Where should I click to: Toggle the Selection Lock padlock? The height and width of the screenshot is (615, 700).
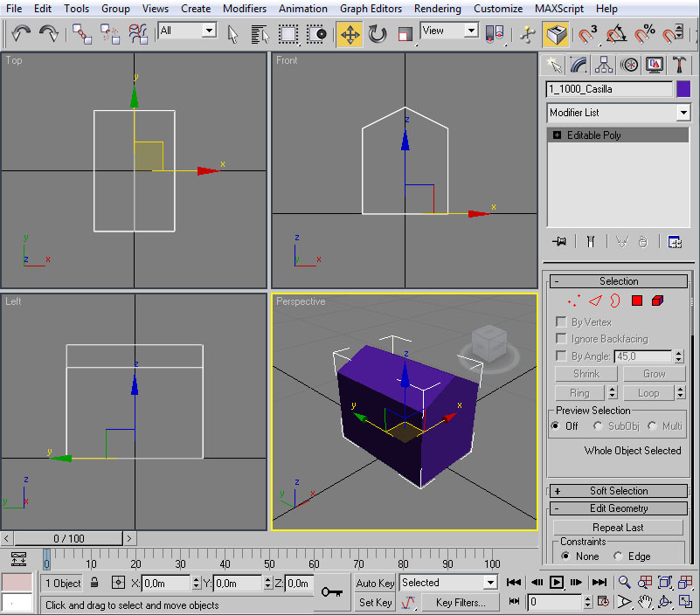[x=94, y=583]
